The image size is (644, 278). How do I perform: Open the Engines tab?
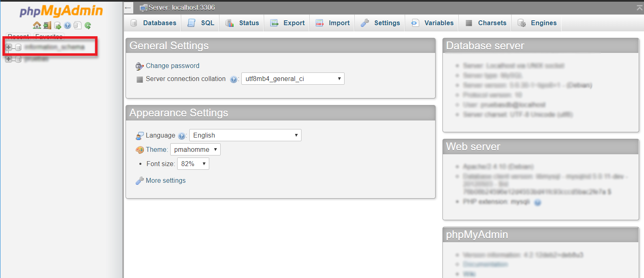[x=537, y=23]
